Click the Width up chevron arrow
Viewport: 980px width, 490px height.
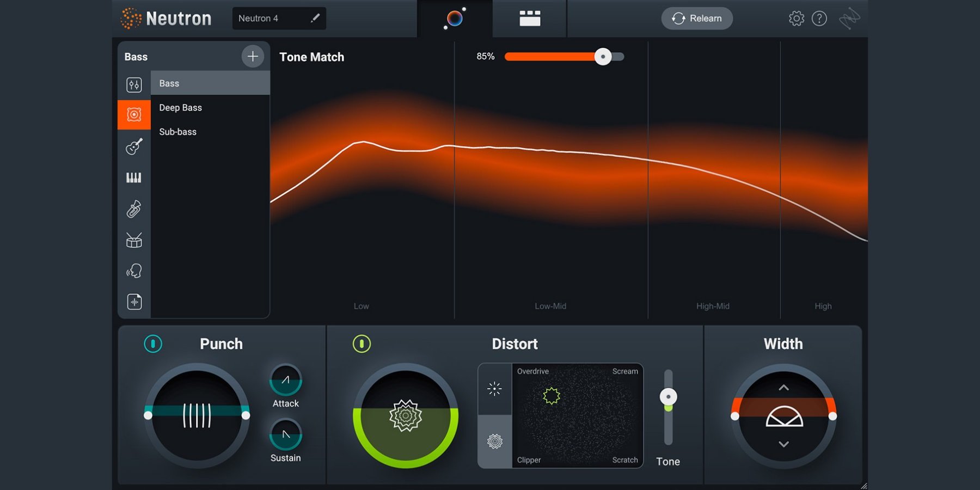(783, 388)
